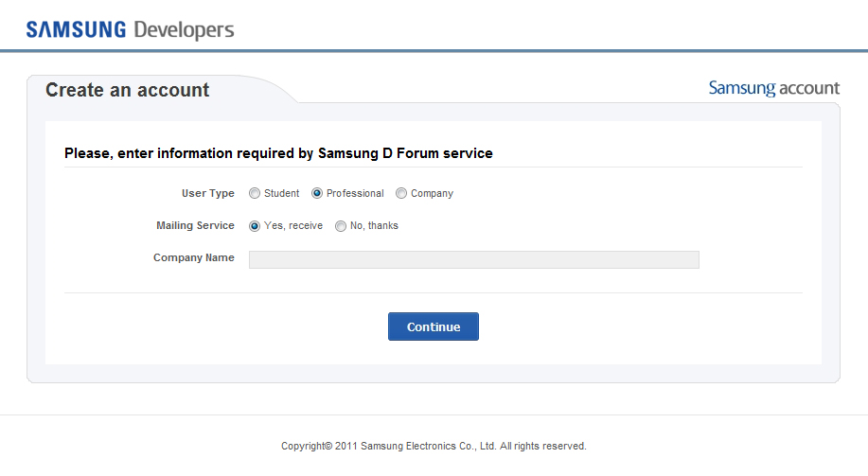Select the Student radio circle

pyautogui.click(x=255, y=193)
